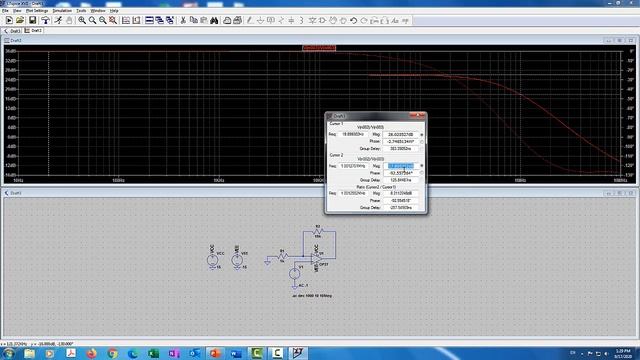Click the SPICE directive .op icon
Image resolution: width=640 pixels, height=360 pixels.
[405, 20]
